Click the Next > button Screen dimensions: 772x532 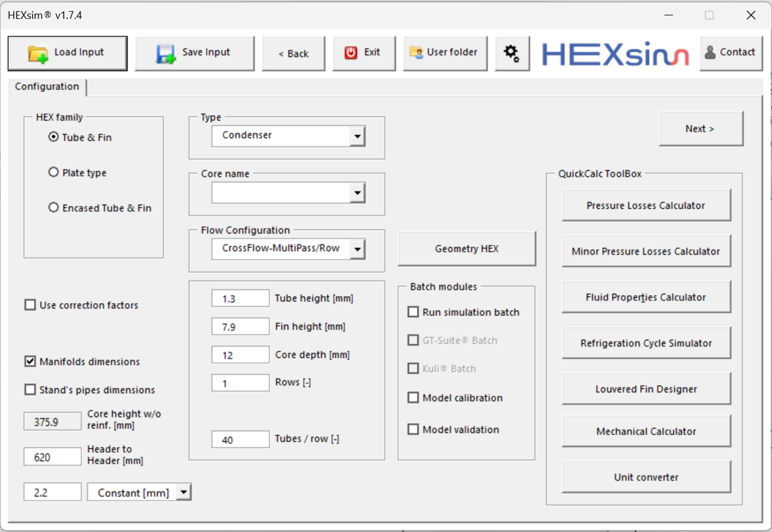[x=701, y=129]
